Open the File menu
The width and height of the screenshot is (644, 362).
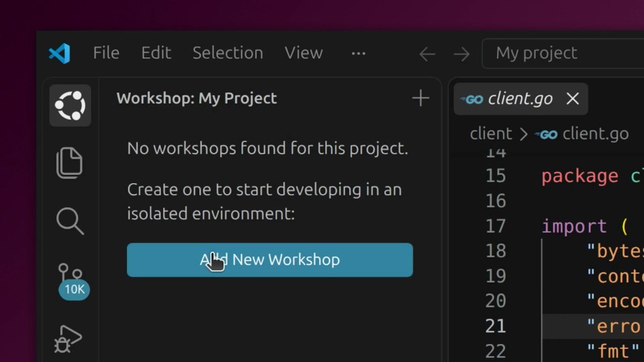pyautogui.click(x=106, y=53)
